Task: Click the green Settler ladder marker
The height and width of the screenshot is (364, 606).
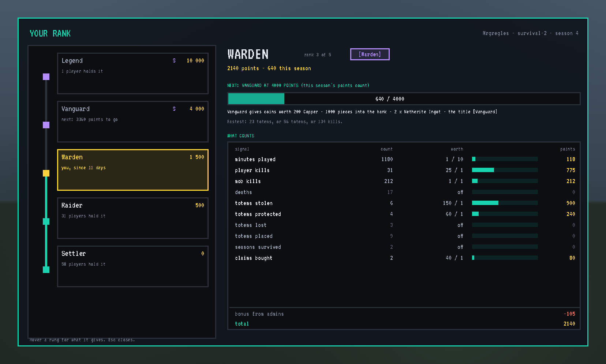Action: click(x=46, y=270)
